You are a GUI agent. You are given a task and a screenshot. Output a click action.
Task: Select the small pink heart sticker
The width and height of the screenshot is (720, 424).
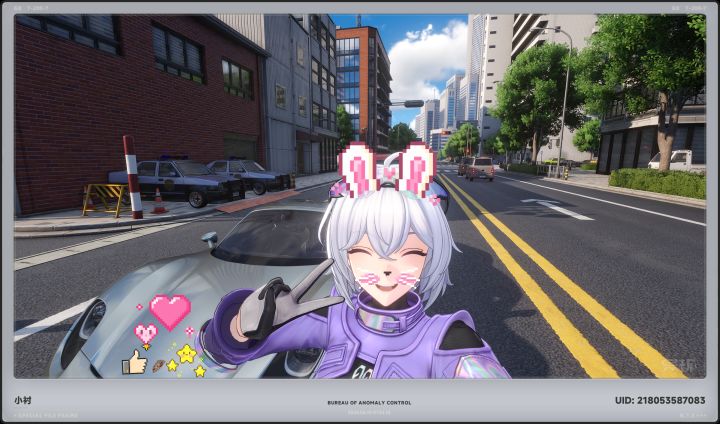(x=146, y=334)
